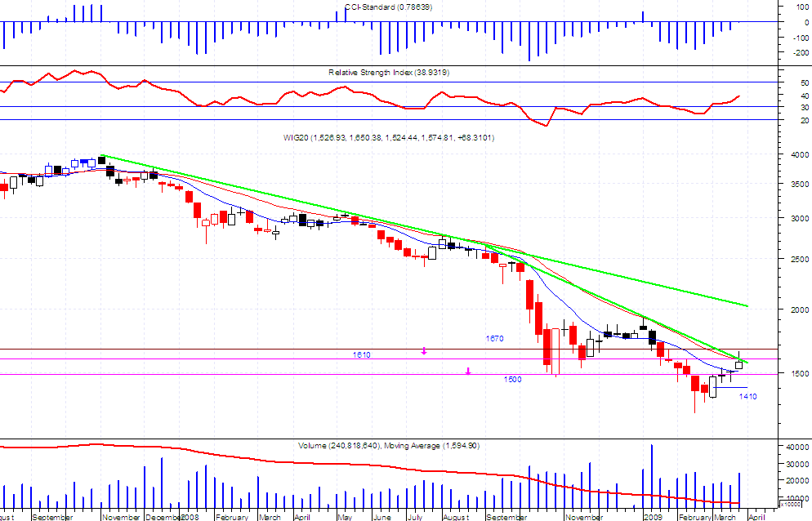Screen dimensions: 812x521
Task: Select the 40 level on the RSI scale
Action: 805,96
